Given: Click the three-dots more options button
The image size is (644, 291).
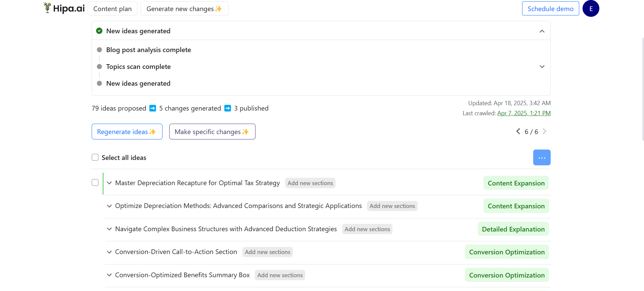Looking at the screenshot, I should [542, 158].
